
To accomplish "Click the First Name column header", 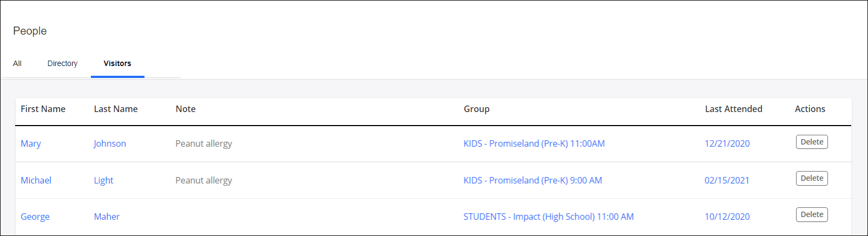I will tap(43, 109).
